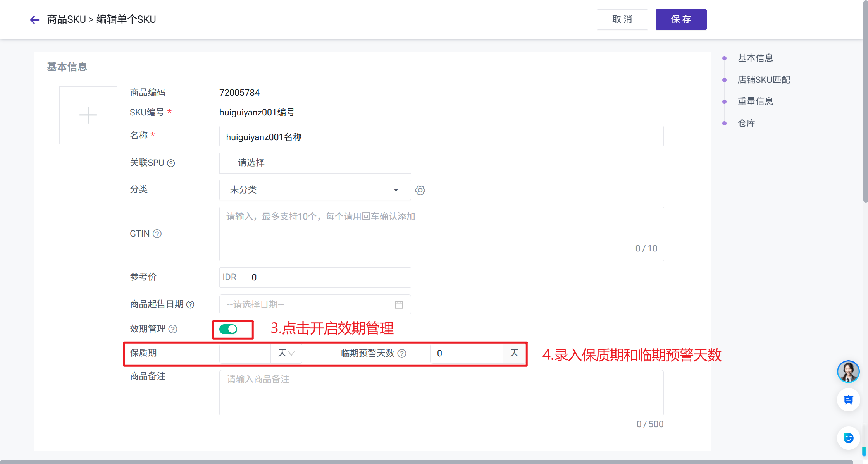Click the 保存 button
The width and height of the screenshot is (868, 464).
point(681,20)
